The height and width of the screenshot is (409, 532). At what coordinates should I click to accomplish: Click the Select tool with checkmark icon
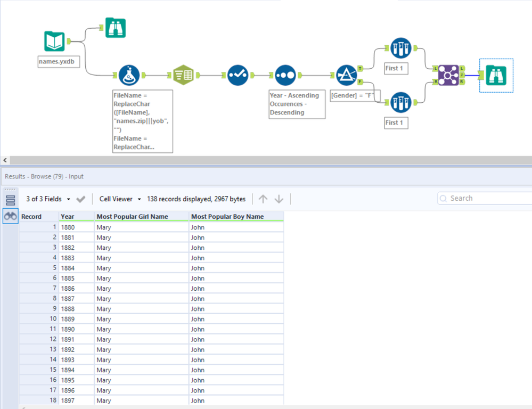click(238, 75)
